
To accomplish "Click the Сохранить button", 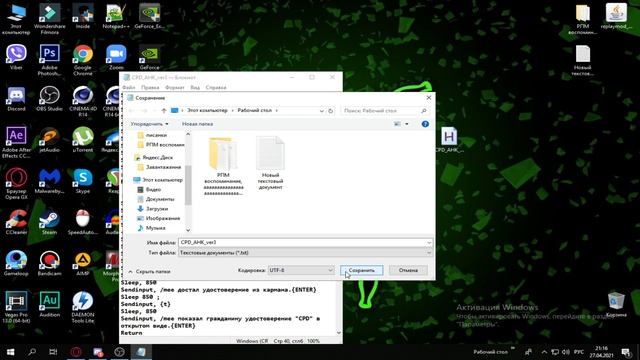I will [x=362, y=270].
